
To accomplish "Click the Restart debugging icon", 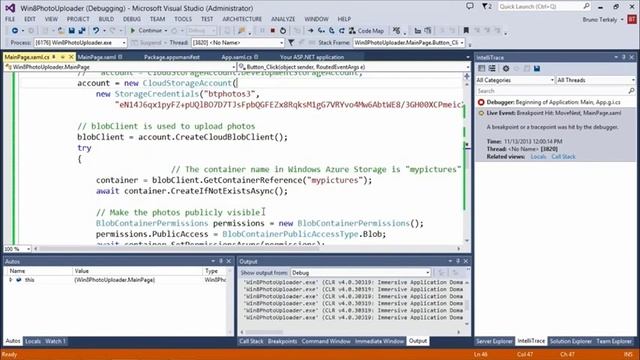I will pyautogui.click(x=283, y=31).
